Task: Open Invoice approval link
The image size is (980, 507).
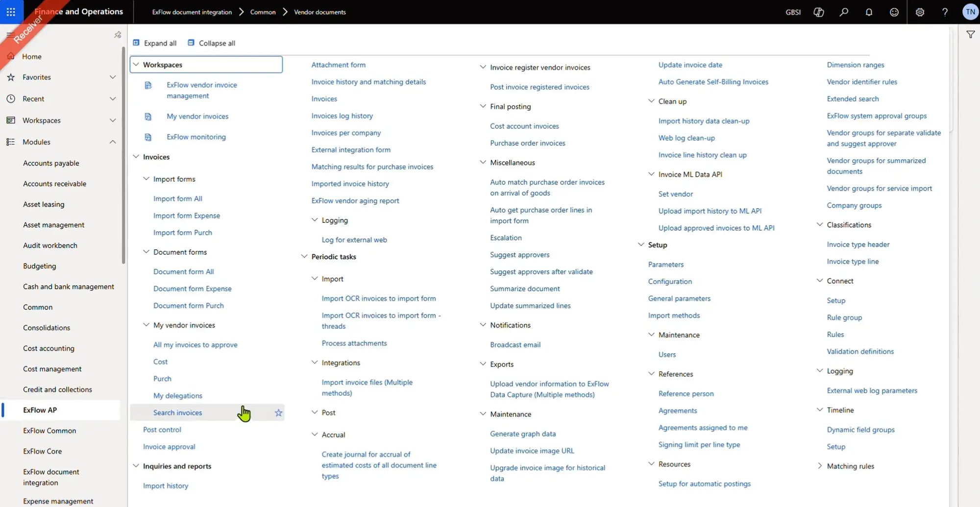Action: tap(169, 446)
